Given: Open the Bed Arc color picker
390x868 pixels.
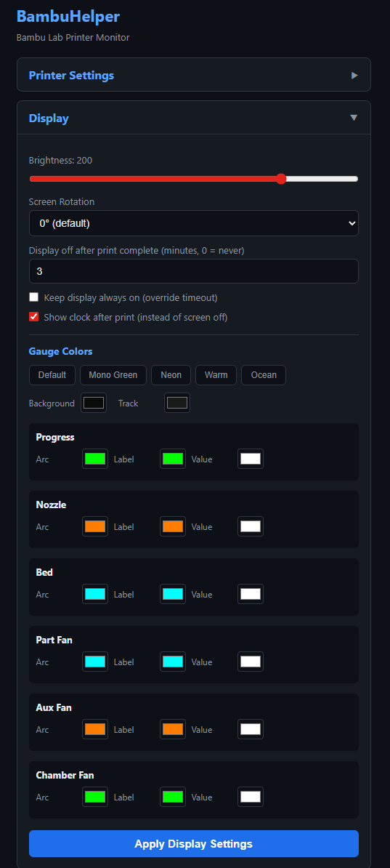Looking at the screenshot, I should point(95,594).
